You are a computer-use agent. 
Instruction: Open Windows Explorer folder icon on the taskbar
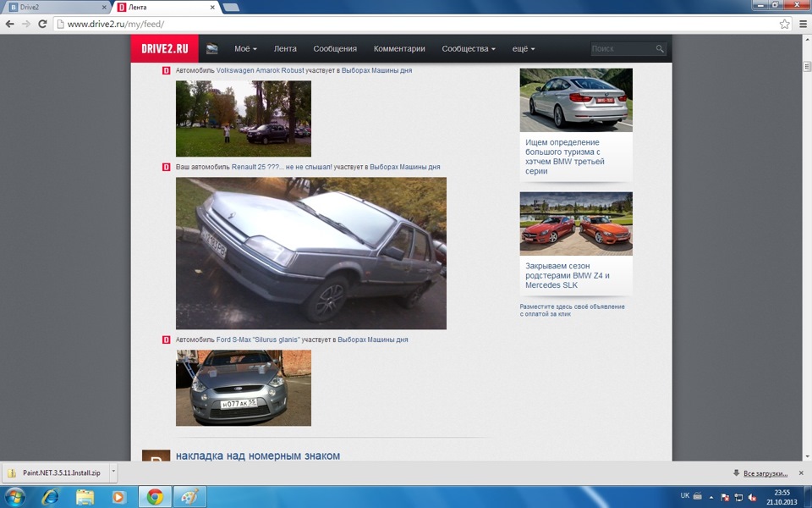[x=85, y=497]
